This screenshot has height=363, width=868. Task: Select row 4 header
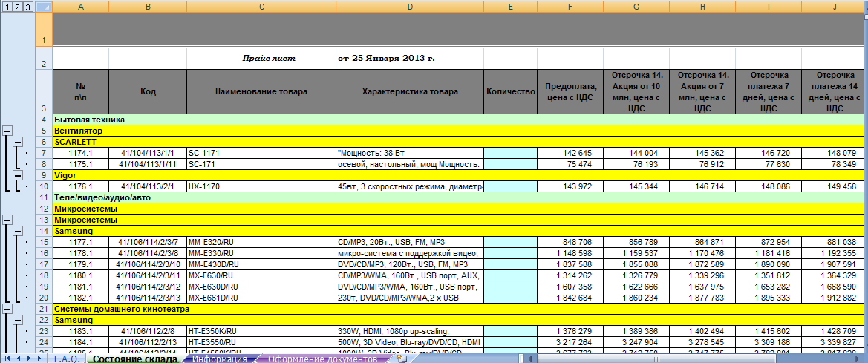[44, 120]
